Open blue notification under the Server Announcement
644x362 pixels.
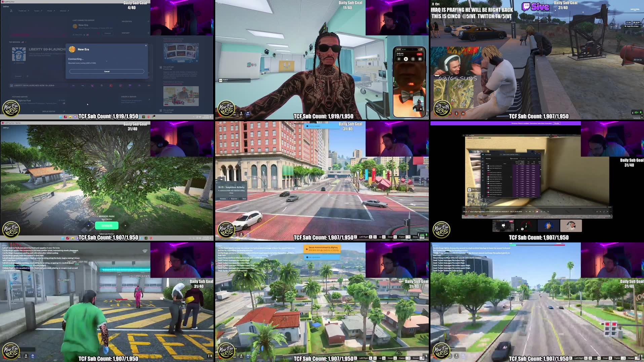tap(322, 257)
